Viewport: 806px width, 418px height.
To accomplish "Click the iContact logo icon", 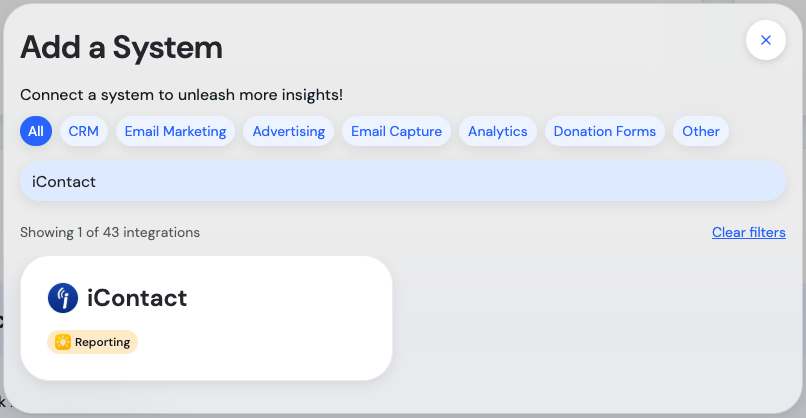I will pos(63,298).
